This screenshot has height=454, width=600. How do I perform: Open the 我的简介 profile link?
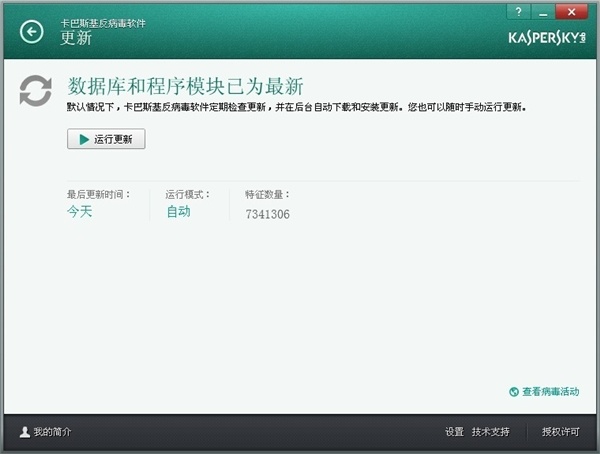pos(52,432)
